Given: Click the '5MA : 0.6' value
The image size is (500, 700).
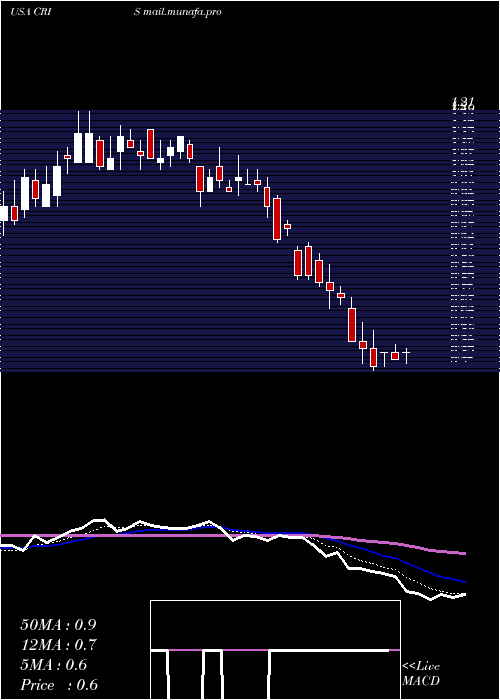Looking at the screenshot, I should click(54, 665).
